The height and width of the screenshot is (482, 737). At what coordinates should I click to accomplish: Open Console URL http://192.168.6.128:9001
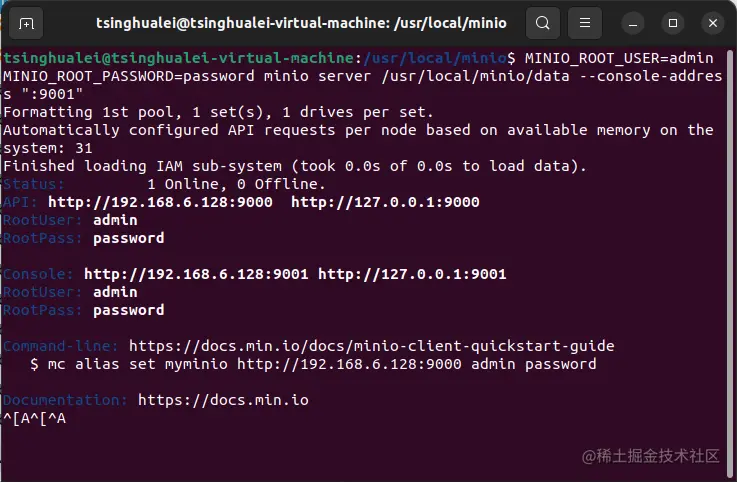(196, 274)
